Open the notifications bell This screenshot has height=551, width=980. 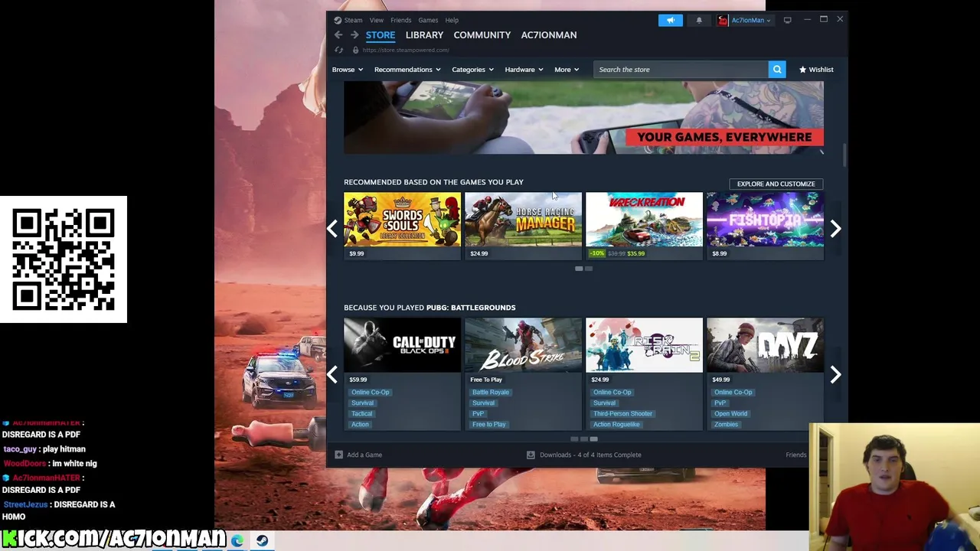coord(699,21)
